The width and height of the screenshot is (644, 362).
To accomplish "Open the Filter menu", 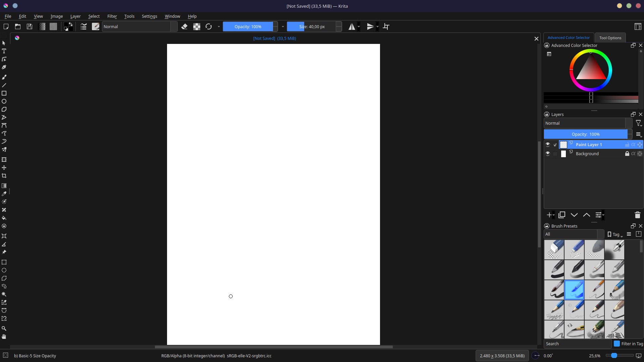I will click(112, 16).
